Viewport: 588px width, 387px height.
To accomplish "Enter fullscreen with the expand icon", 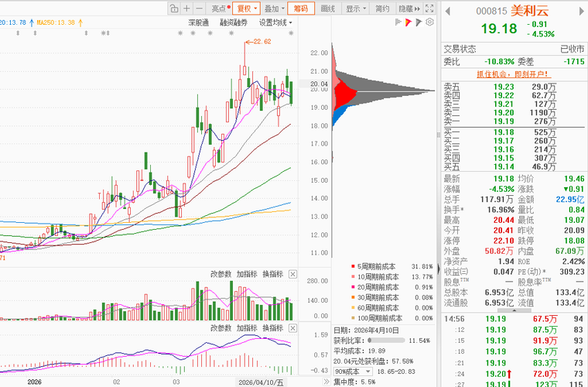I will point(429,9).
